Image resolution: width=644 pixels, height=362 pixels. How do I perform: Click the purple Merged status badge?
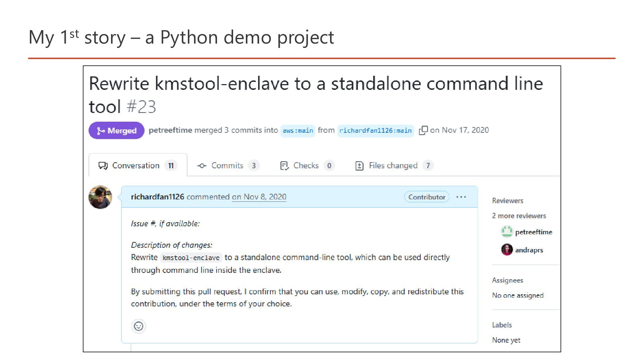[x=116, y=130]
